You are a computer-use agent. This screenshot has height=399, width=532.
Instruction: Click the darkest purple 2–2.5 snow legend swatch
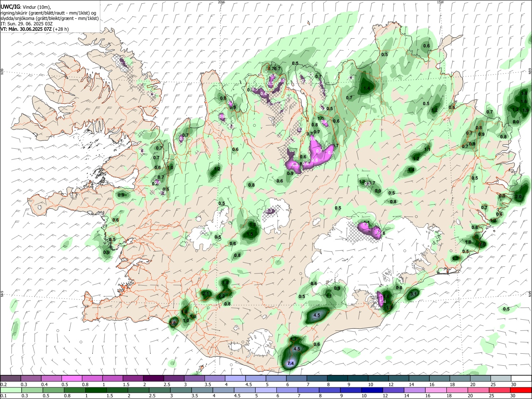point(153,379)
